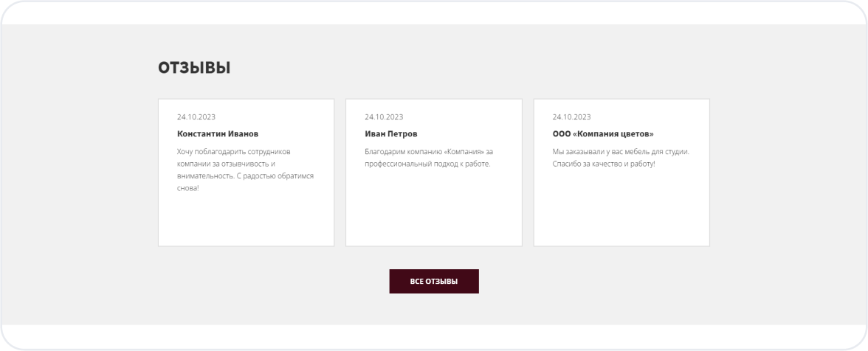Open Константин Иванов reviewer name
Viewport: 868px width, 351px height.
[x=218, y=134]
